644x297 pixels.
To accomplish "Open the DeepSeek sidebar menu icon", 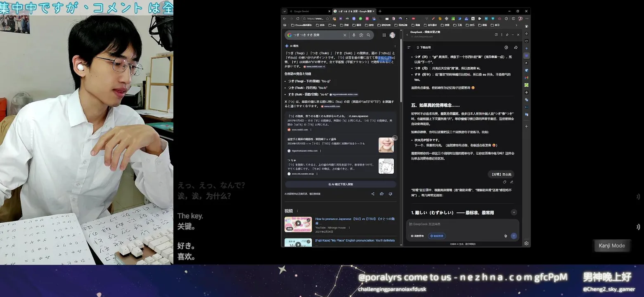I will point(409,47).
